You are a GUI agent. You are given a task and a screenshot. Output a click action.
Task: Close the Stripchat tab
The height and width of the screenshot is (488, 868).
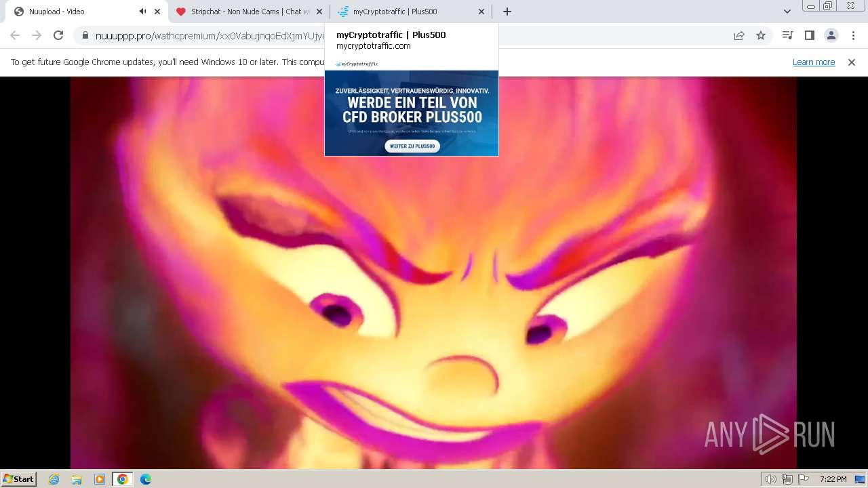point(319,12)
